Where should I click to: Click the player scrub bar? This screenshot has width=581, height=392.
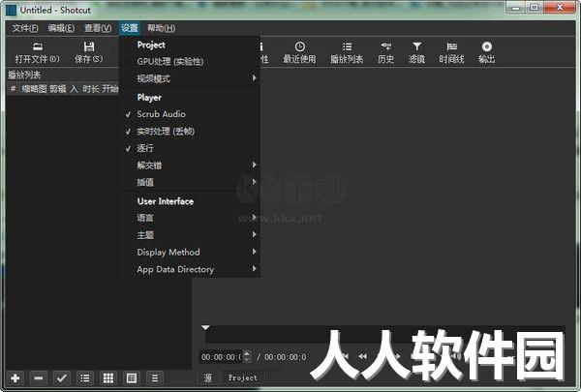tap(385, 334)
